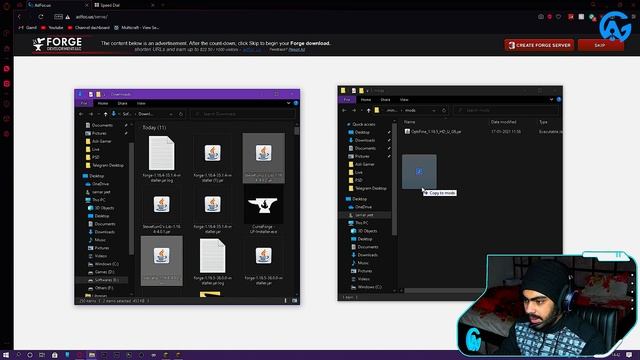Click the help icon in Downloads window

296,103
